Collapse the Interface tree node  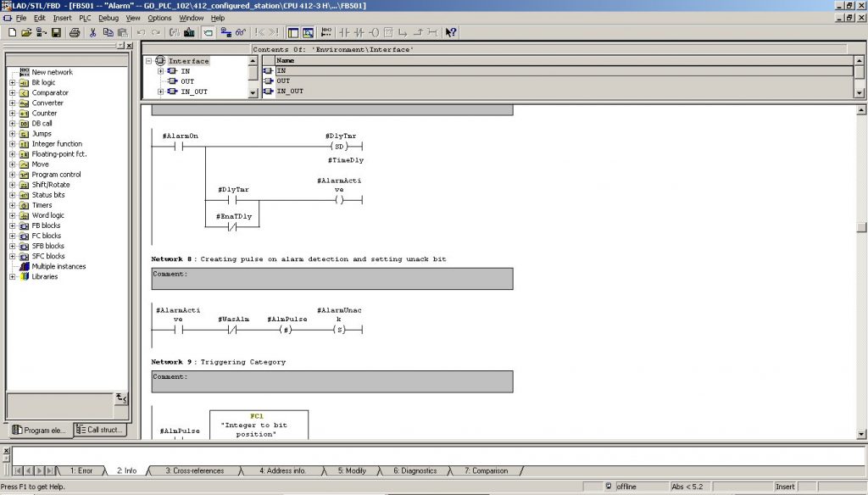click(x=150, y=60)
